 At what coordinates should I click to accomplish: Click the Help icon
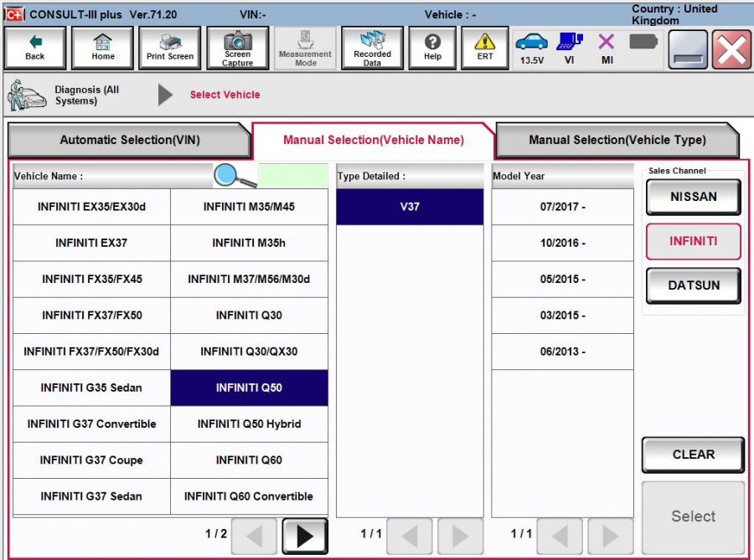pyautogui.click(x=432, y=47)
